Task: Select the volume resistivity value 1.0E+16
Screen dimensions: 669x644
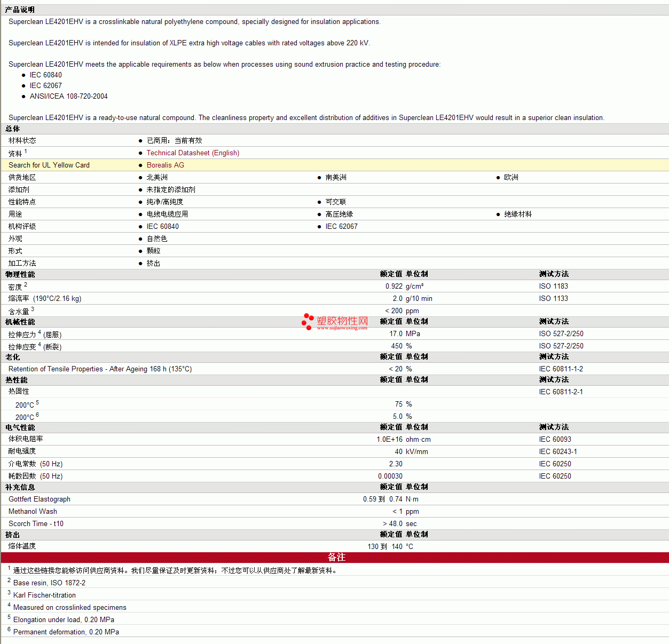Action: (390, 439)
